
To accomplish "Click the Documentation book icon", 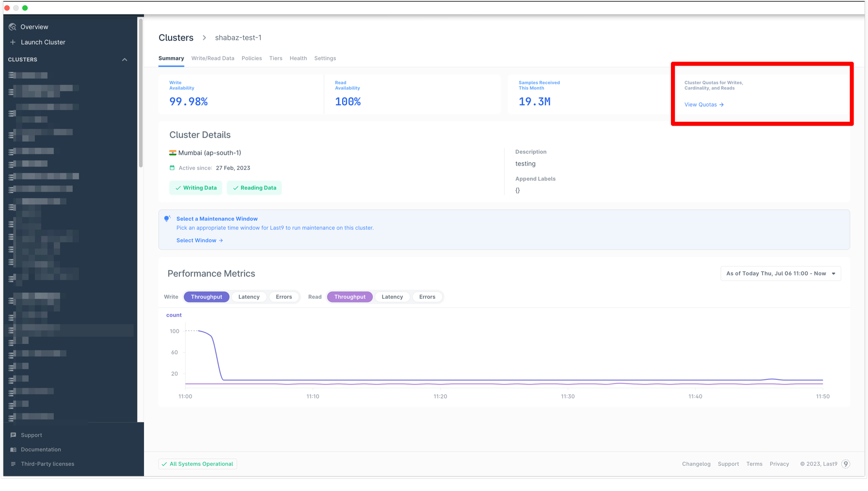I will point(13,450).
